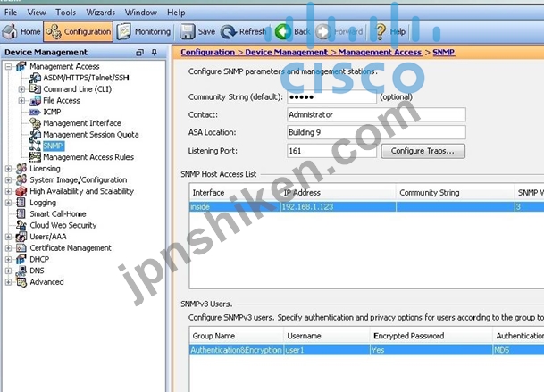Image resolution: width=544 pixels, height=392 pixels.
Task: Click the Smart Call-Home icon
Action: pyautogui.click(x=21, y=213)
